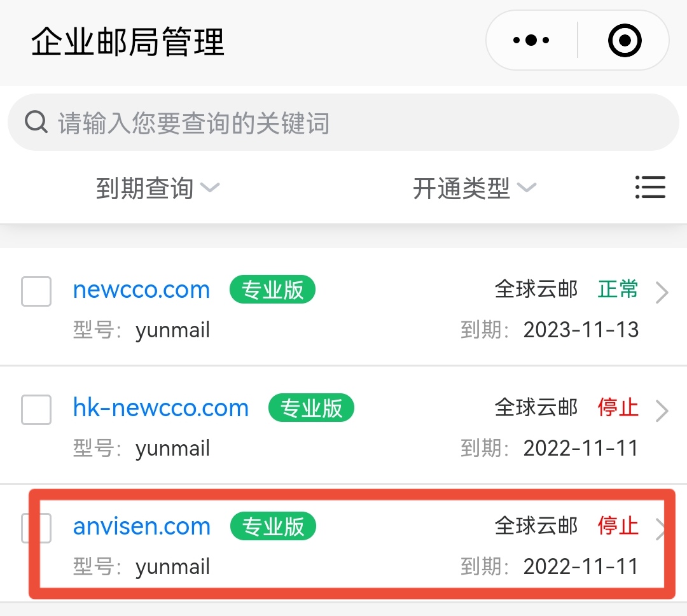Screen dimensions: 687x616
Task: Tick the checkbox for newcco.com
Action: 36,291
